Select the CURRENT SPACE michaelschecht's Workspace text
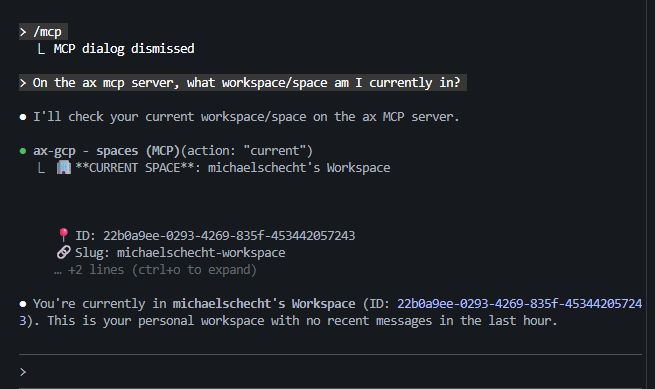This screenshot has width=655, height=389. [x=233, y=168]
